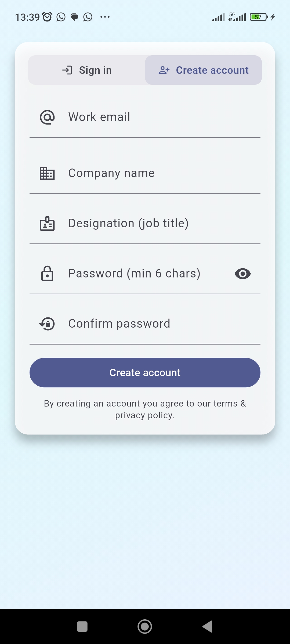This screenshot has width=290, height=644.
Task: Click the building icon beside Company name
Action: click(x=47, y=173)
